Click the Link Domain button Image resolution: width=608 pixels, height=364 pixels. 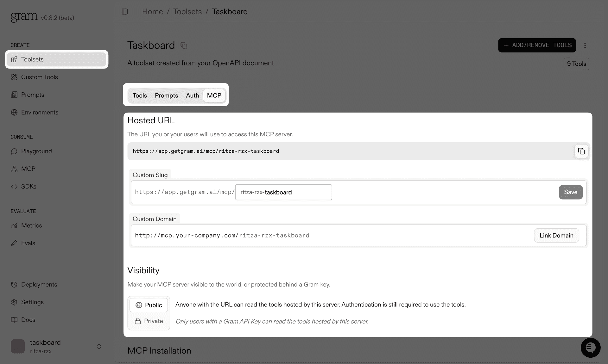pos(556,235)
